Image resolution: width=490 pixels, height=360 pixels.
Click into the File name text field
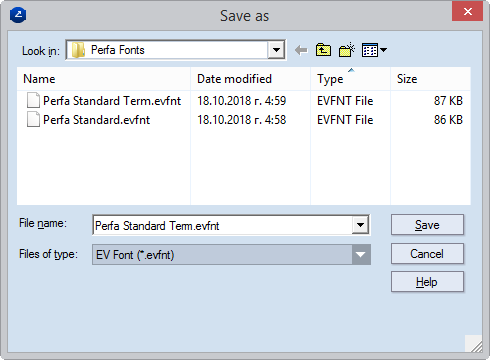pos(222,225)
